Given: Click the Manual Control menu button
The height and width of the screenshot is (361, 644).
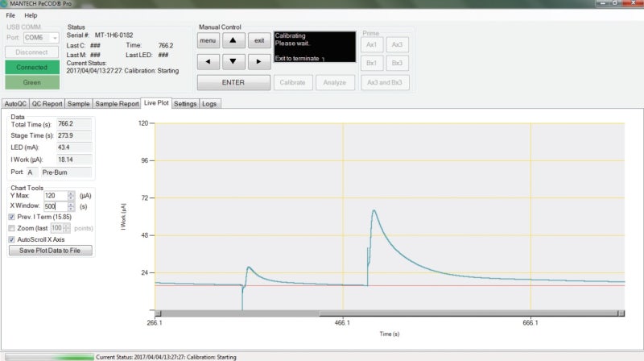Looking at the screenshot, I should [x=208, y=40].
